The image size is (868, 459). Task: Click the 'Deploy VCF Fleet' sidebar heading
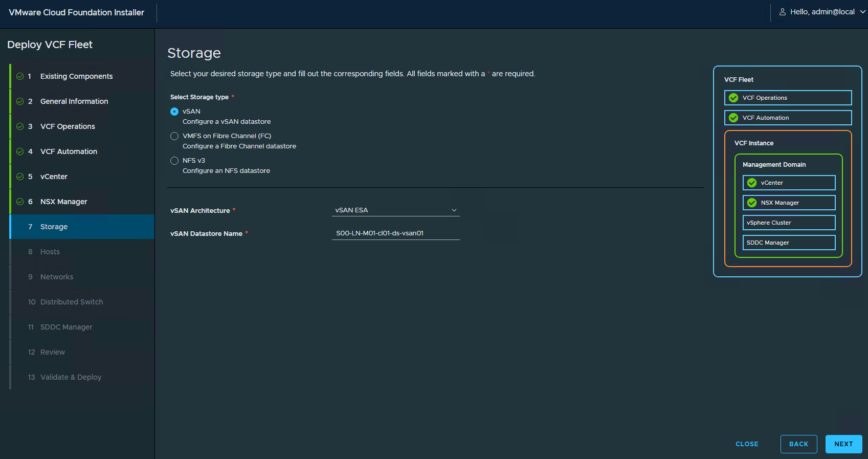[x=50, y=45]
